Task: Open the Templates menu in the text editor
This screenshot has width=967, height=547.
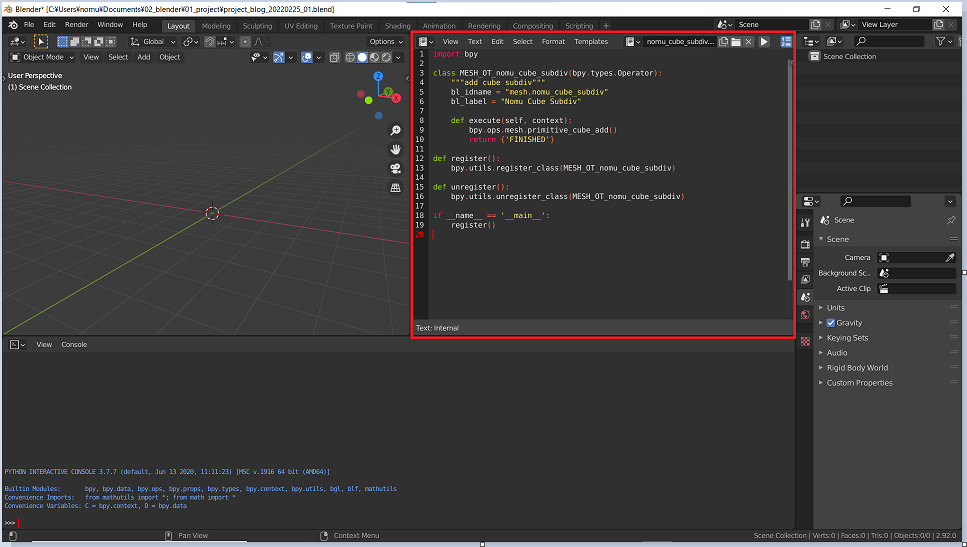Action: point(591,42)
